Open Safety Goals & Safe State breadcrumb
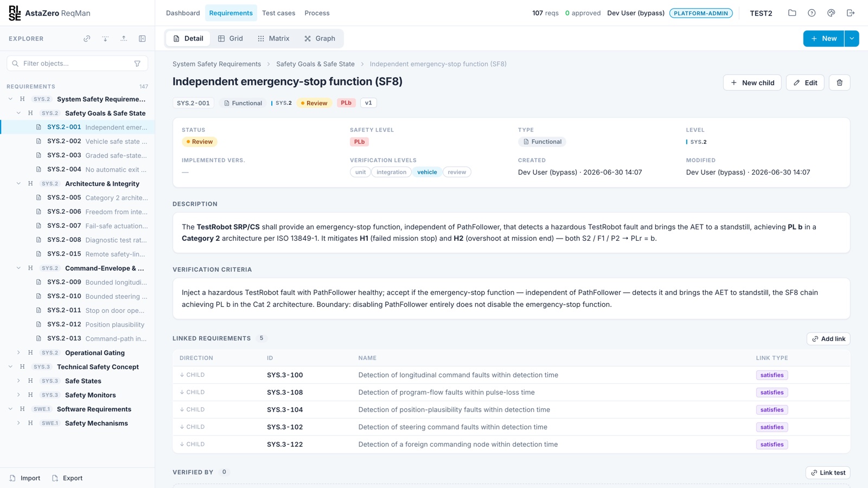The height and width of the screenshot is (488, 868). (x=315, y=64)
